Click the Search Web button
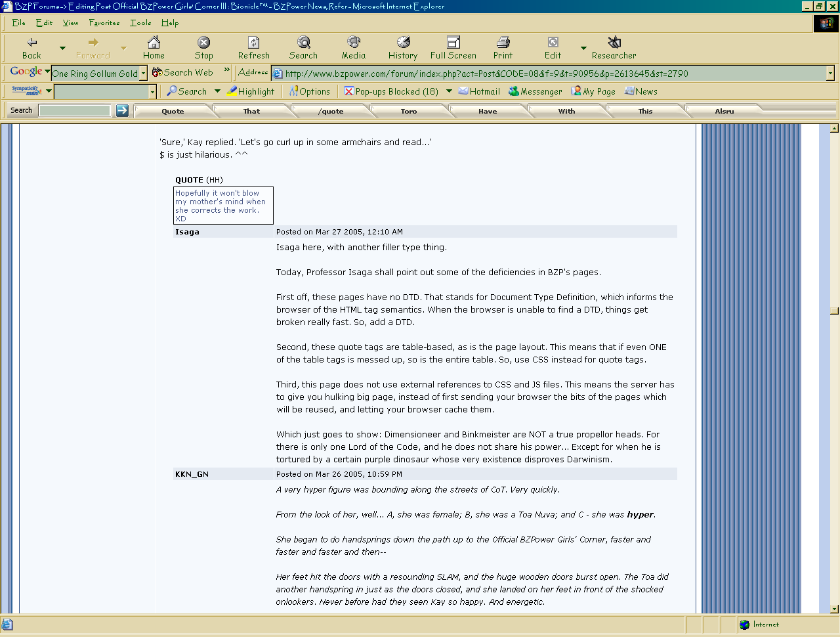 [x=182, y=73]
